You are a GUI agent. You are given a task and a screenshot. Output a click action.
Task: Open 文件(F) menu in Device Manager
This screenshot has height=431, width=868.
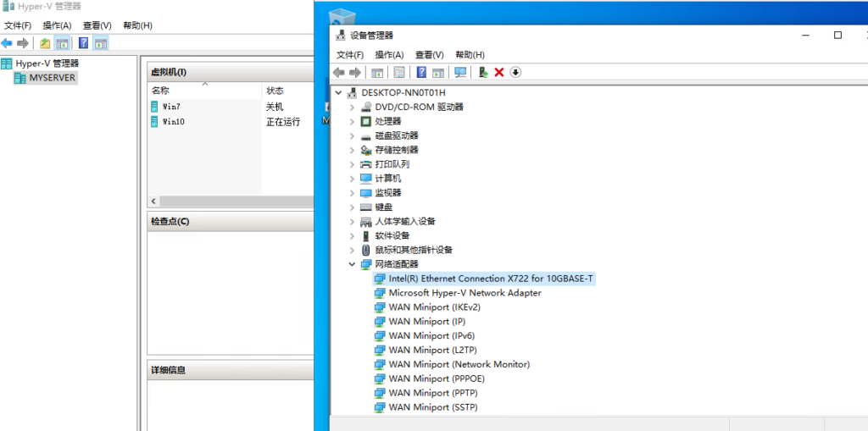(x=350, y=55)
